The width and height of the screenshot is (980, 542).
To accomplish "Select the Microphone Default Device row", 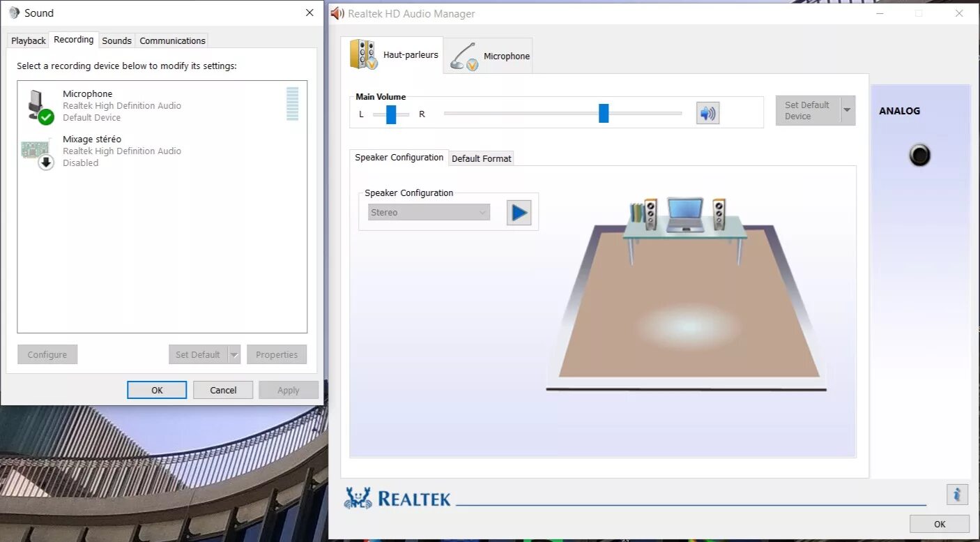I will point(162,105).
